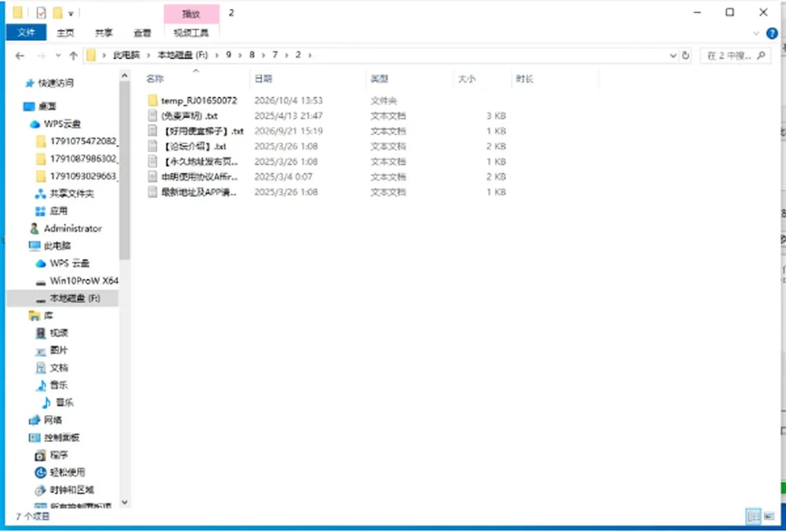Click the Administrator user icon in the sidebar
786x532 pixels.
[x=34, y=228]
